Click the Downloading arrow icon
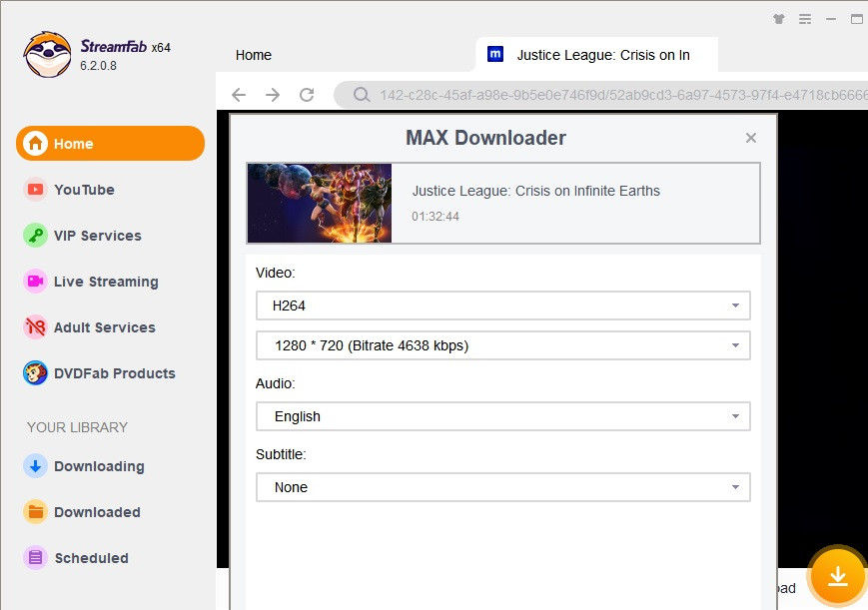This screenshot has width=868, height=610. [x=35, y=466]
